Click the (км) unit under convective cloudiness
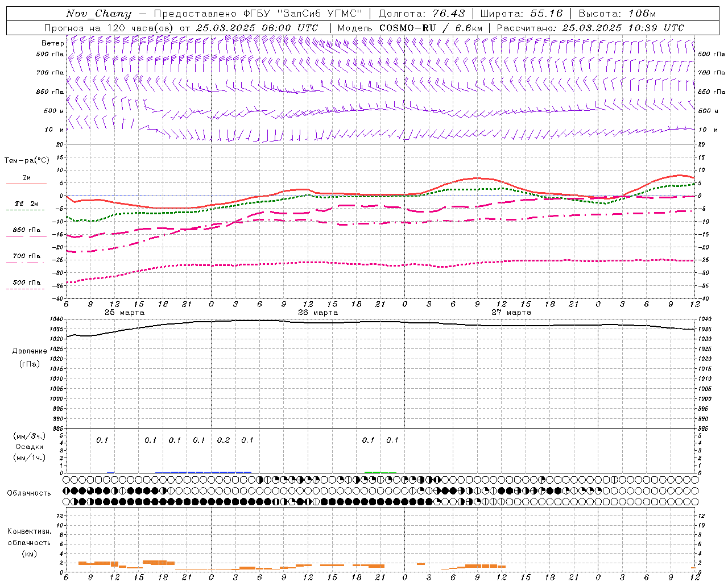728x582 pixels. [x=29, y=554]
